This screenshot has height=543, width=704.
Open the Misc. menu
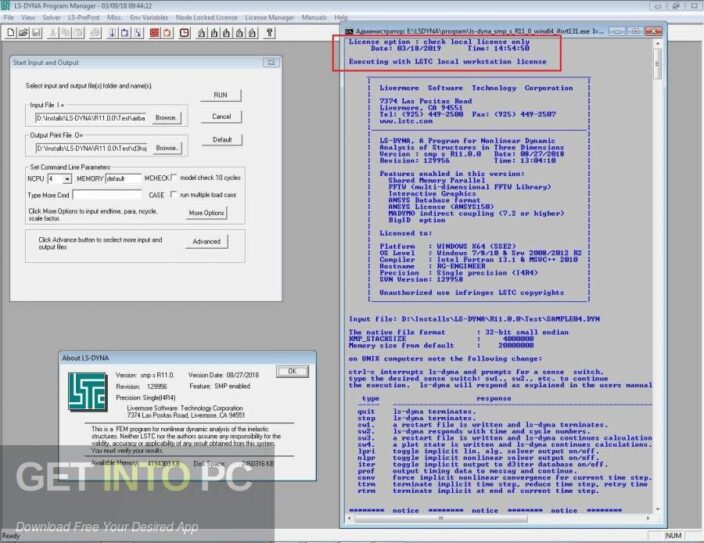point(114,18)
